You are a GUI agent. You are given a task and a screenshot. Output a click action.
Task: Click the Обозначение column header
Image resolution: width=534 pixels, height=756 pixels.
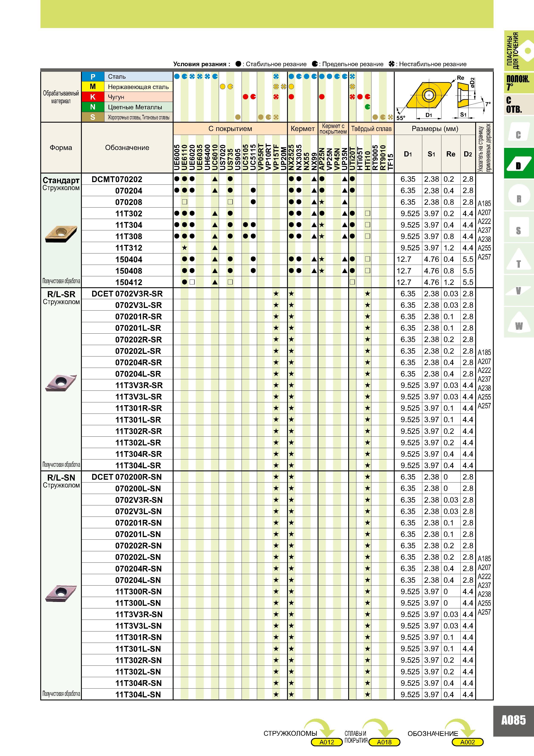[x=127, y=147]
